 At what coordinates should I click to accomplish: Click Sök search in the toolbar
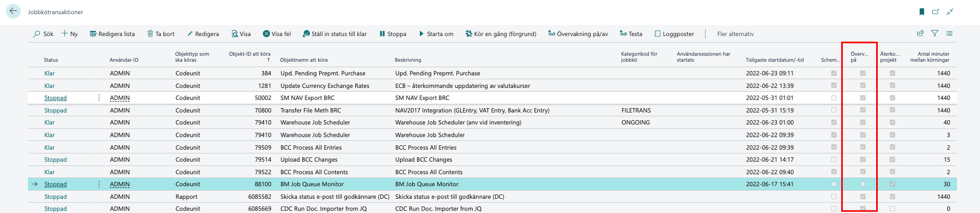(43, 34)
